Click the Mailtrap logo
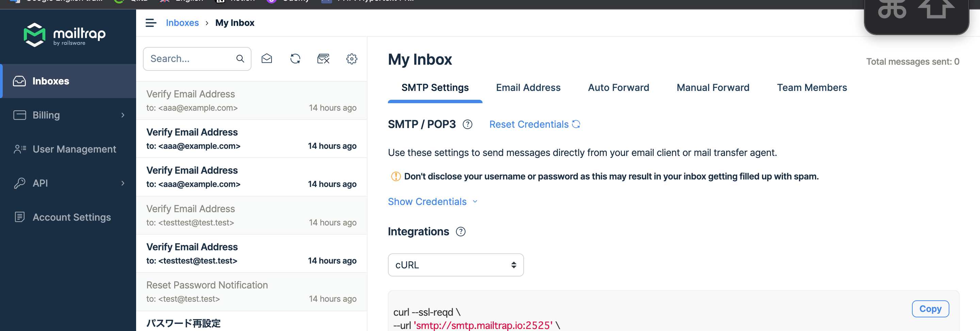Image resolution: width=980 pixels, height=331 pixels. tap(65, 35)
